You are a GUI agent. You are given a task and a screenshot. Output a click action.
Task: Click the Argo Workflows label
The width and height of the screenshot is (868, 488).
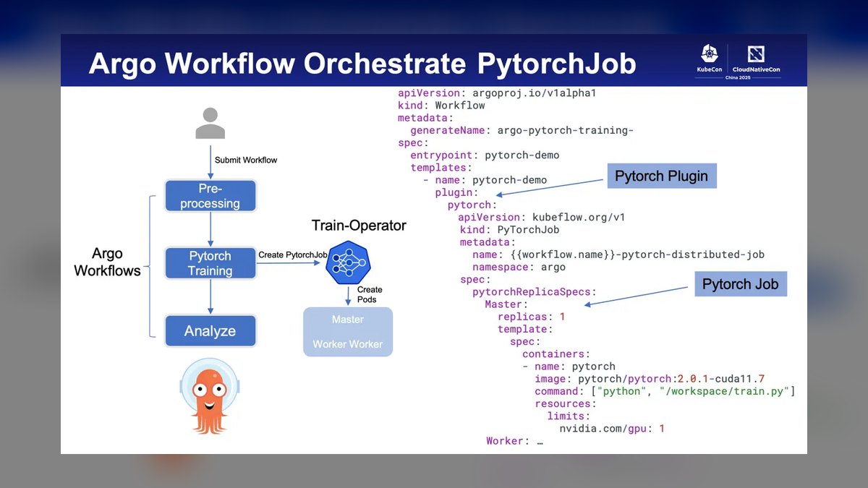click(x=107, y=262)
